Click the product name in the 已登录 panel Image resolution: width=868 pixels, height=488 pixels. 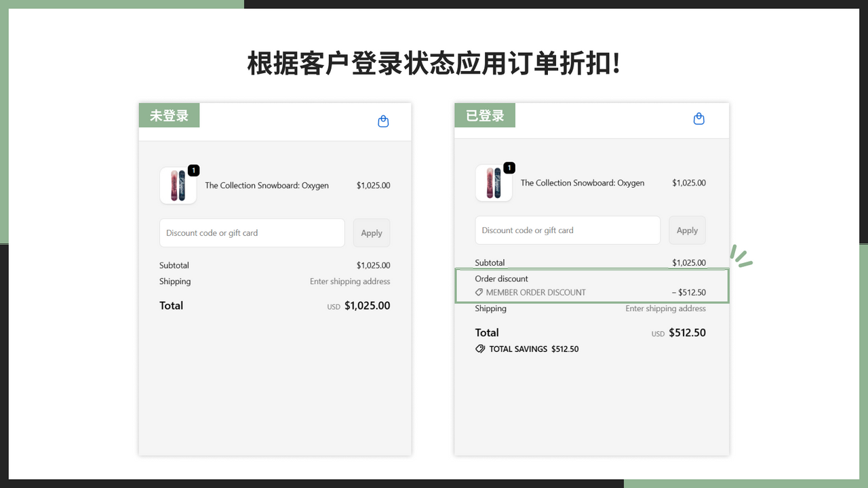(583, 183)
